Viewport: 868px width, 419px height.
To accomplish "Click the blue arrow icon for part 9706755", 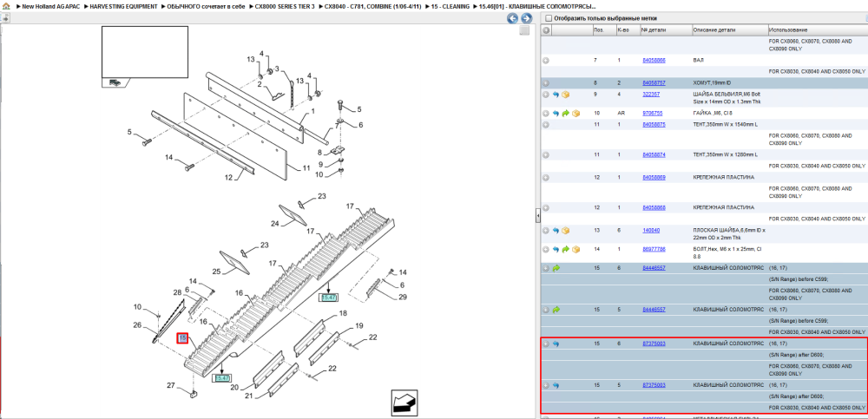I will 556,114.
